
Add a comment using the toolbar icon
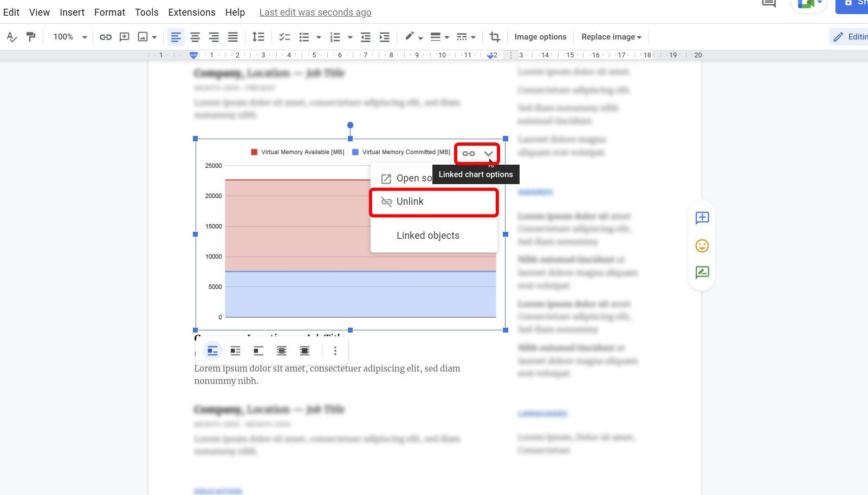point(124,37)
